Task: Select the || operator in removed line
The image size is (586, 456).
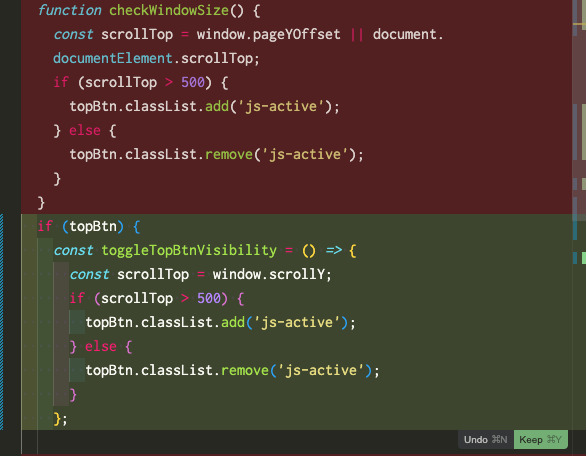Action: (357, 34)
